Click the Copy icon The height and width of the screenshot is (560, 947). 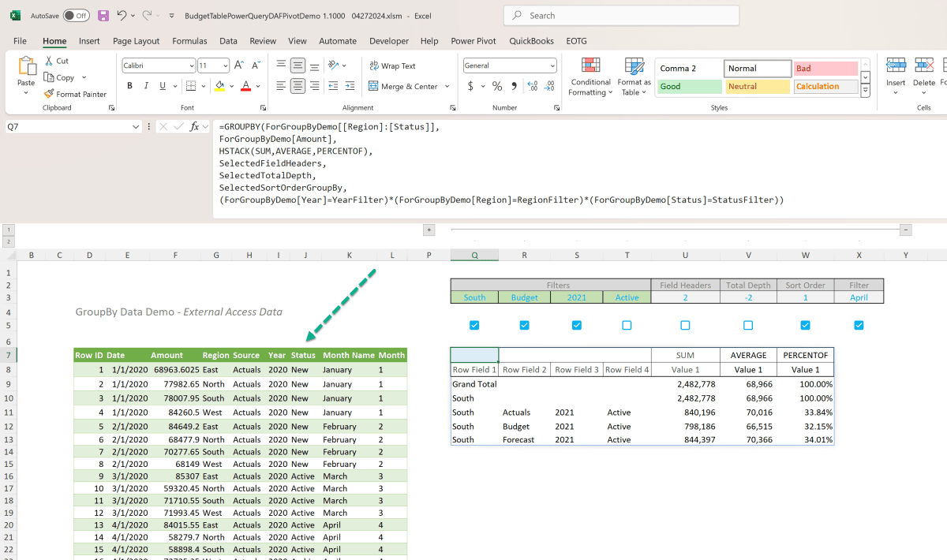[x=47, y=77]
